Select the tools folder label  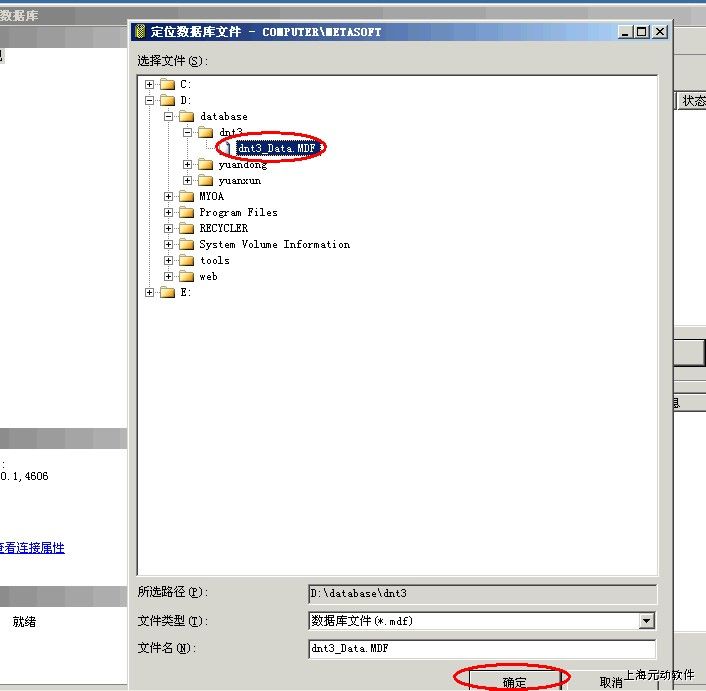tap(214, 261)
